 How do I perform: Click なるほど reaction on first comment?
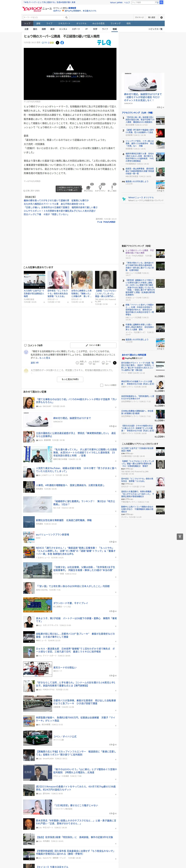[x=94, y=363]
